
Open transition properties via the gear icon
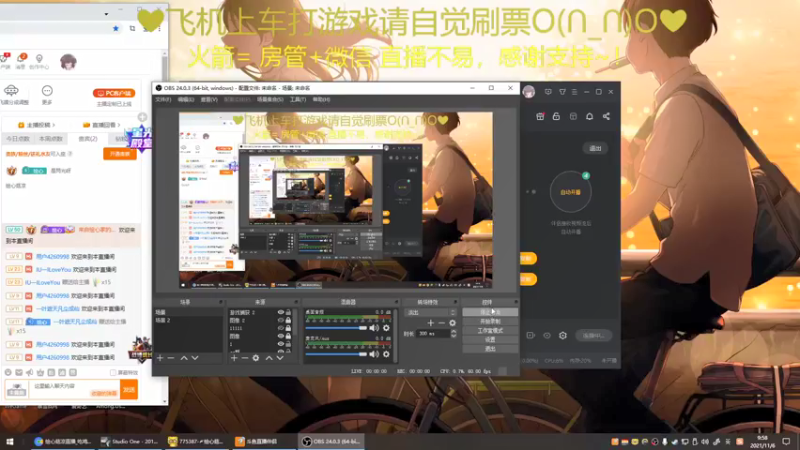453,323
